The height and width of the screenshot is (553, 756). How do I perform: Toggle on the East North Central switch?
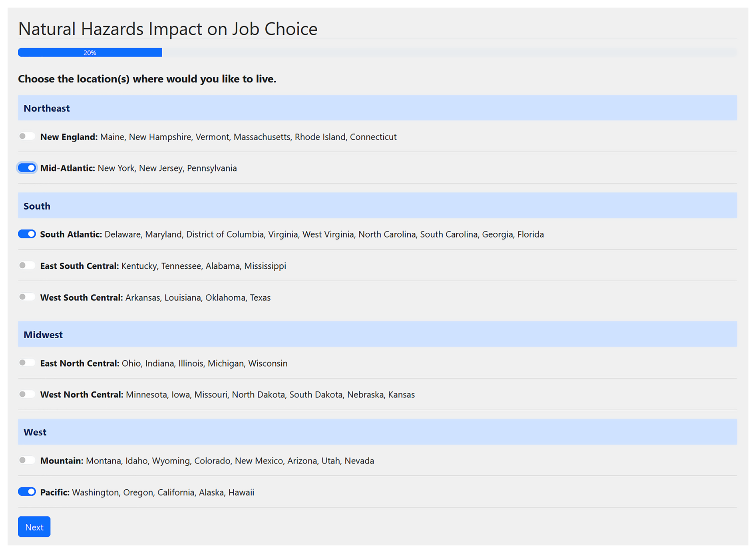(x=27, y=363)
